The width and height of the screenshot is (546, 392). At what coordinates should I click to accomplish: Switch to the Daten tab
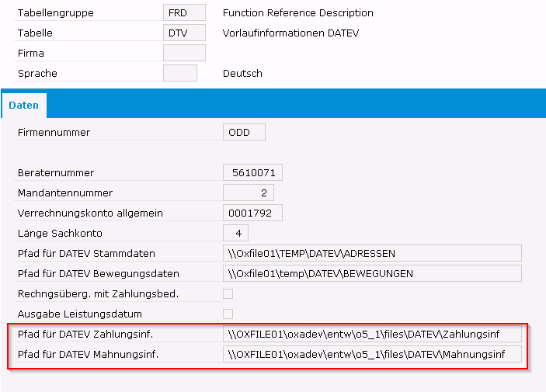tap(23, 105)
